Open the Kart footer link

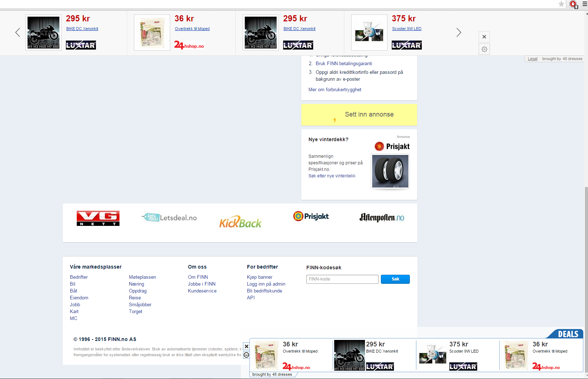[74, 311]
